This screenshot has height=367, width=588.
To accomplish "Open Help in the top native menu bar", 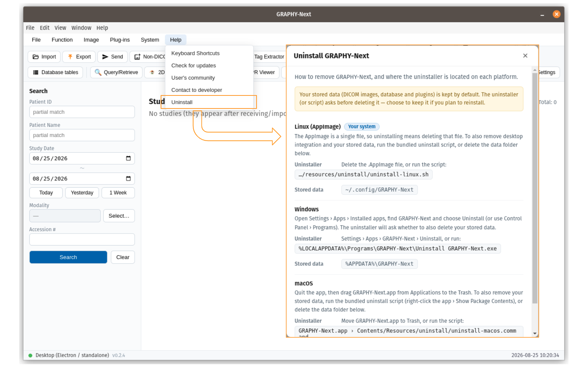I will (x=102, y=28).
